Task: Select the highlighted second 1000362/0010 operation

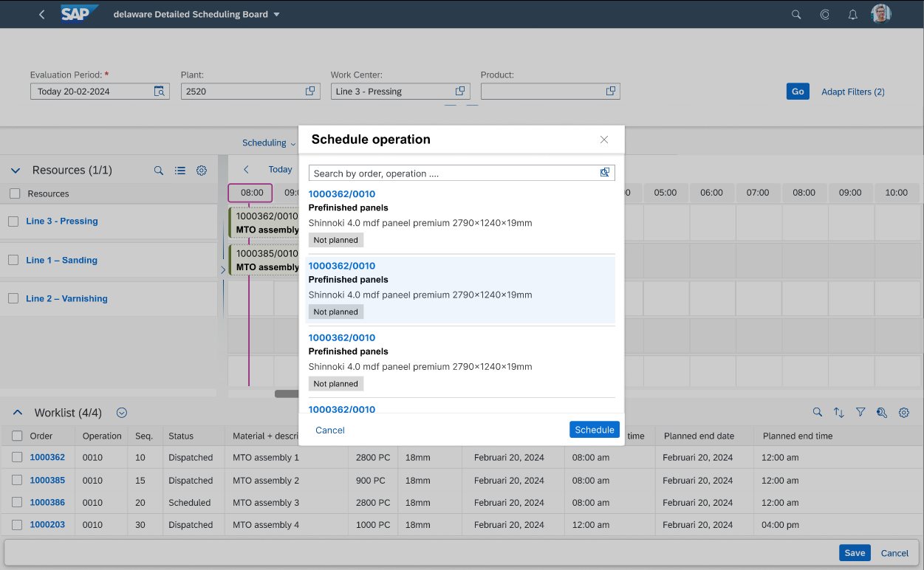Action: [460, 289]
